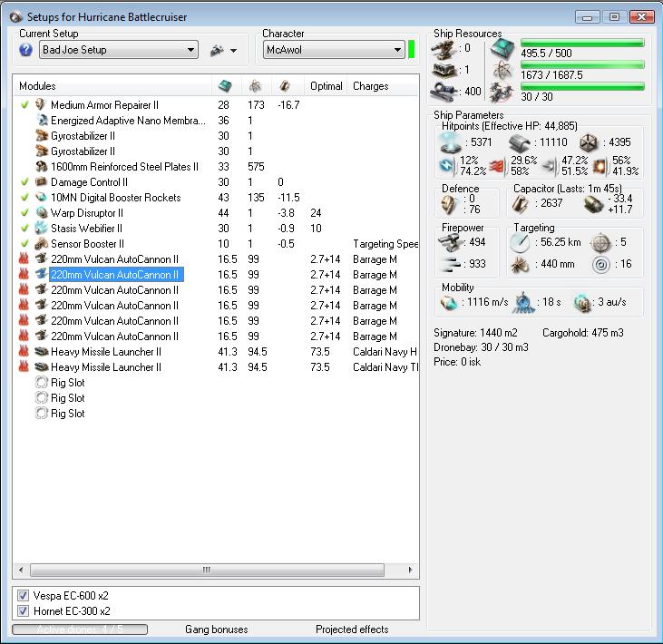Screen dimensions: 663x644
Task: Click the launcher hardpoints icon
Action: coord(444,70)
